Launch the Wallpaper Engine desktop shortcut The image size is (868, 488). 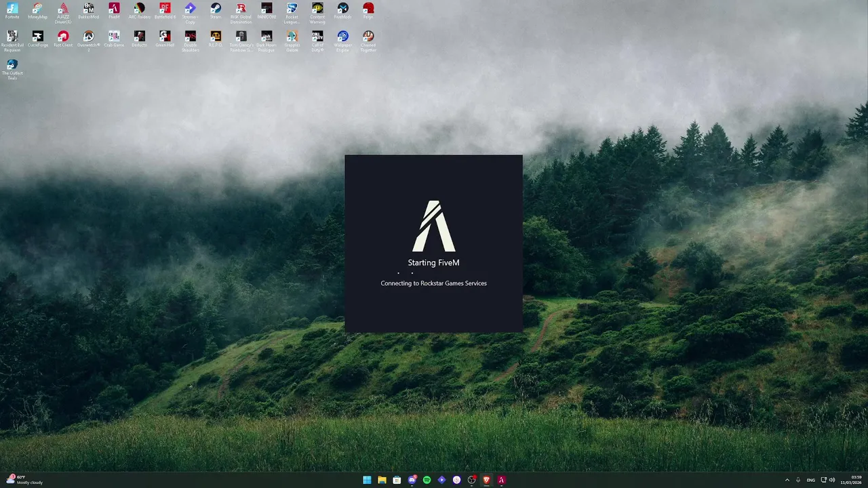tap(342, 41)
